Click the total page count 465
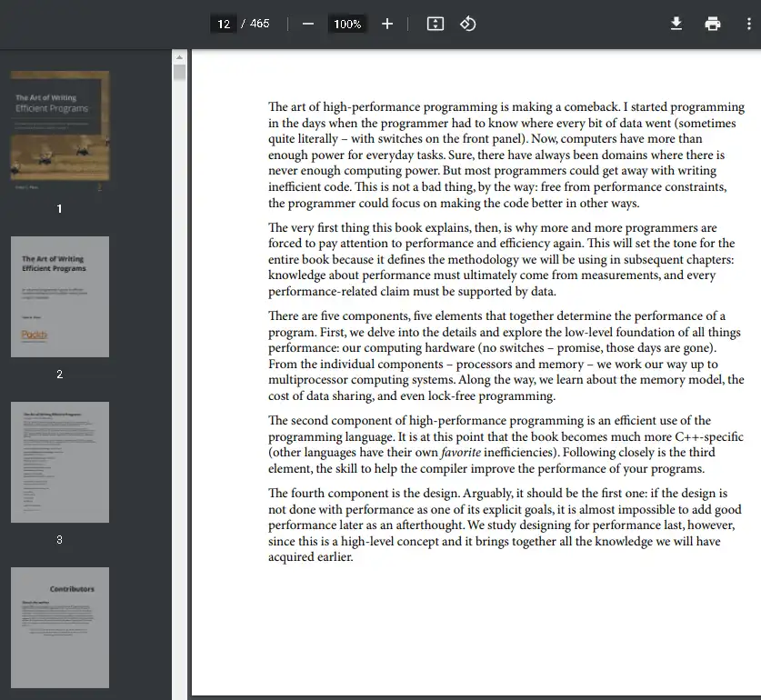 [x=260, y=24]
